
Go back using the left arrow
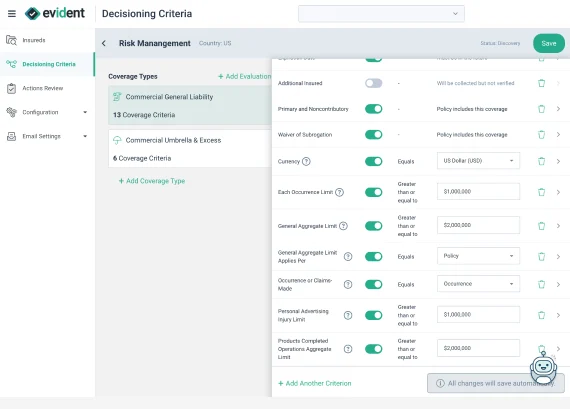click(104, 43)
